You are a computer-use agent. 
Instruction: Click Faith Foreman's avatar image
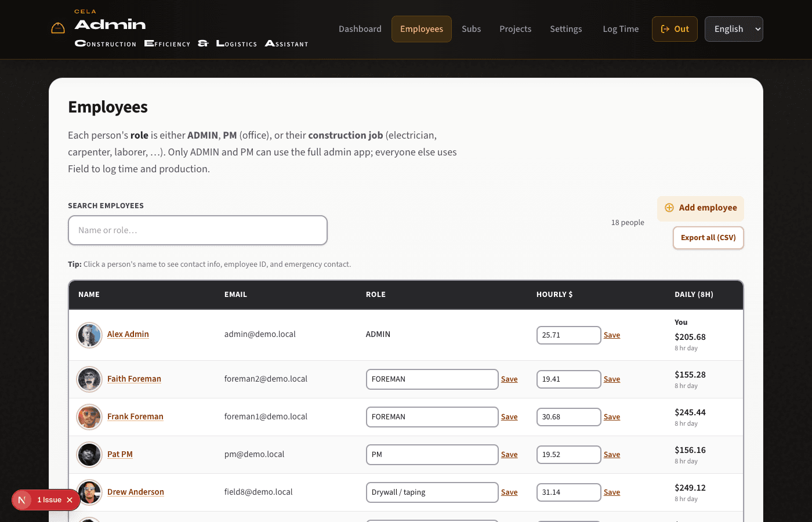click(89, 379)
